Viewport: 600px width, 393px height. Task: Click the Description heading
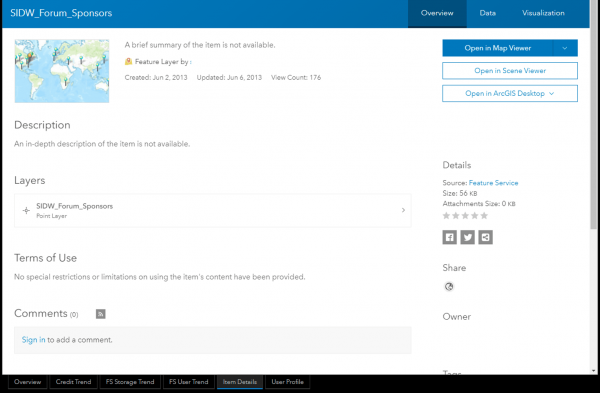tap(42, 125)
